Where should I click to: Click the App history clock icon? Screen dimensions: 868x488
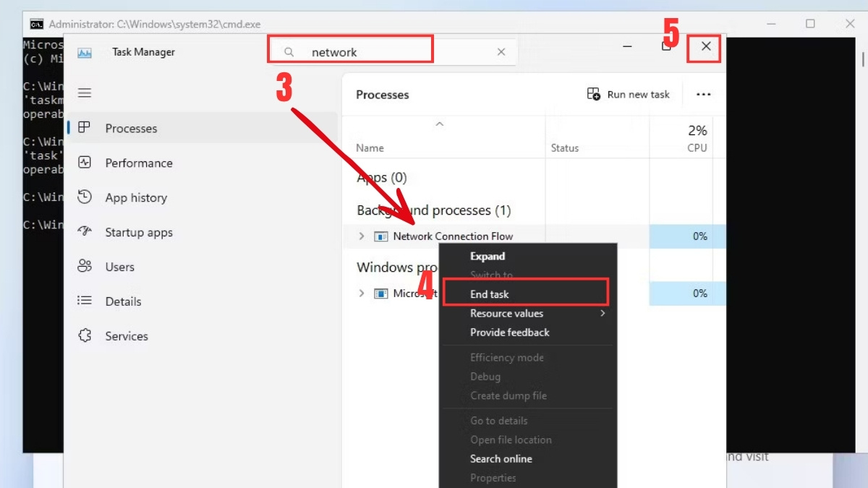click(85, 197)
